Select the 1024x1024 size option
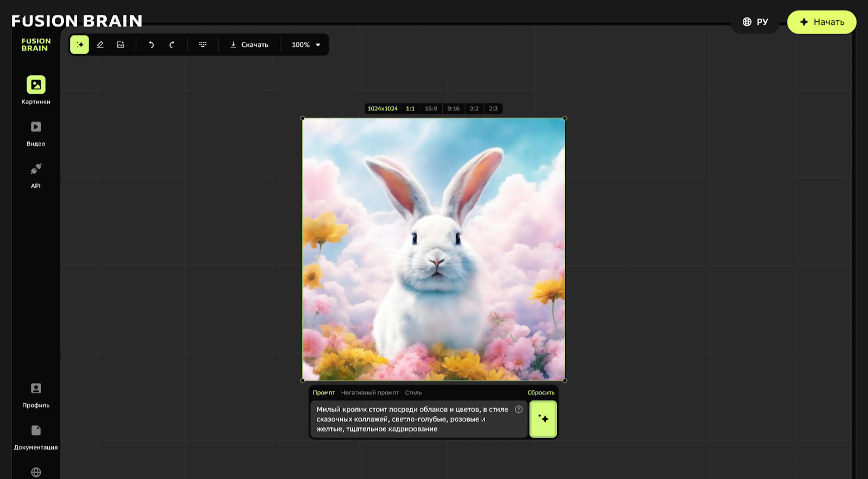Viewport: 868px width, 479px height. click(x=382, y=108)
